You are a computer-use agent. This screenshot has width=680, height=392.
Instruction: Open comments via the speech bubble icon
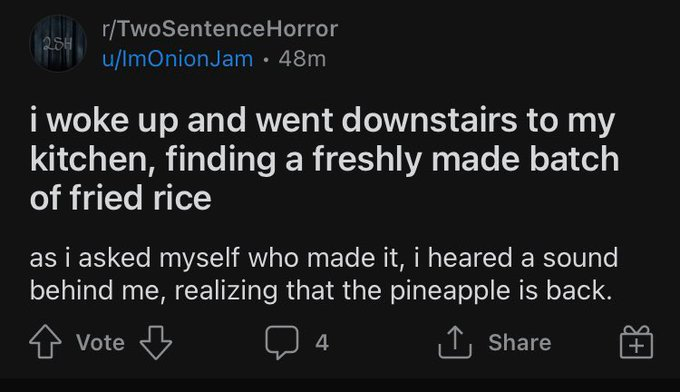click(282, 342)
